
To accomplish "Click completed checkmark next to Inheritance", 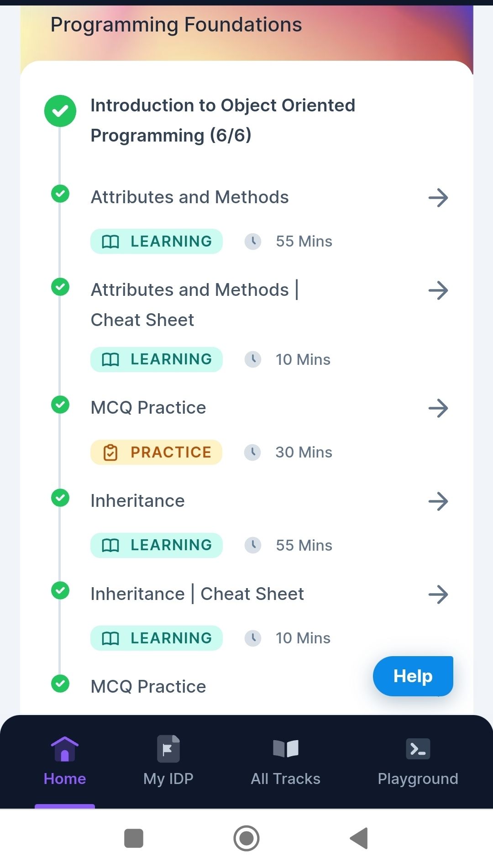I will pyautogui.click(x=60, y=498).
